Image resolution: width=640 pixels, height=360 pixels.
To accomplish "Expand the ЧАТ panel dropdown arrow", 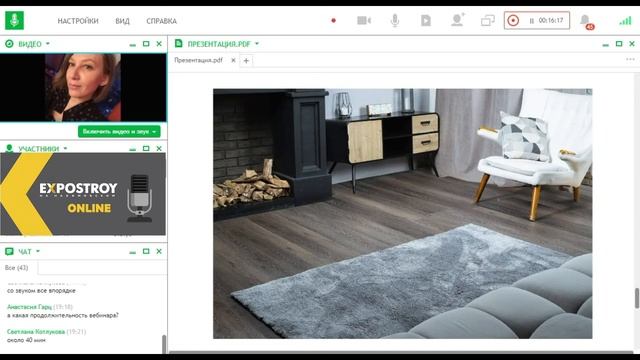I will (38, 251).
